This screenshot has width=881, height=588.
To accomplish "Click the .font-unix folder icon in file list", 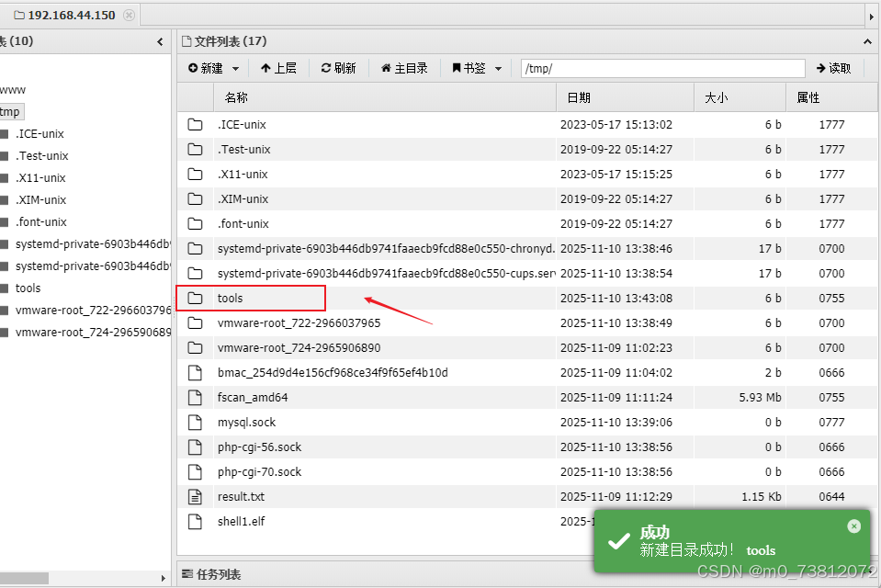I will click(x=195, y=224).
